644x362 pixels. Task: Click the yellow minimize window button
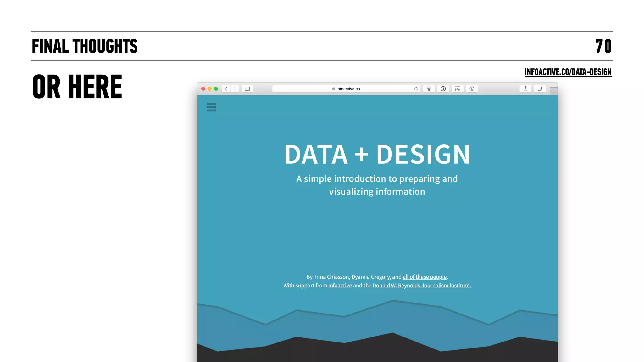[209, 89]
